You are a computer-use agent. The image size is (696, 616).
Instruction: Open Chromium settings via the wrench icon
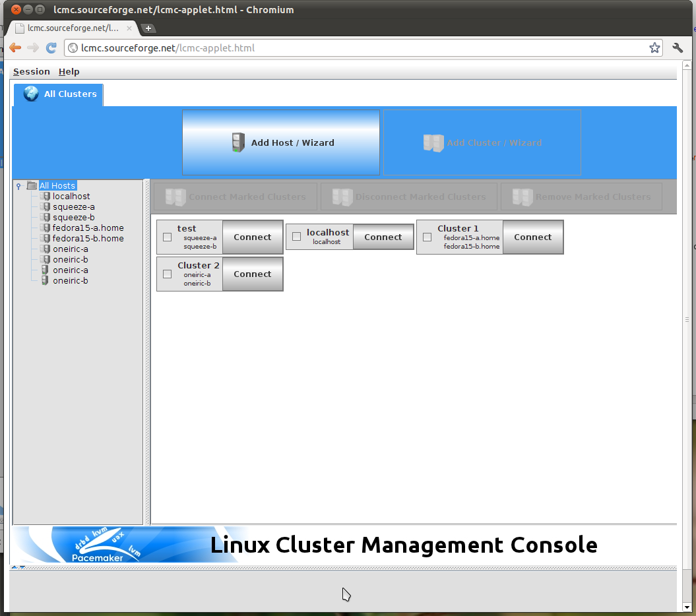tap(678, 47)
